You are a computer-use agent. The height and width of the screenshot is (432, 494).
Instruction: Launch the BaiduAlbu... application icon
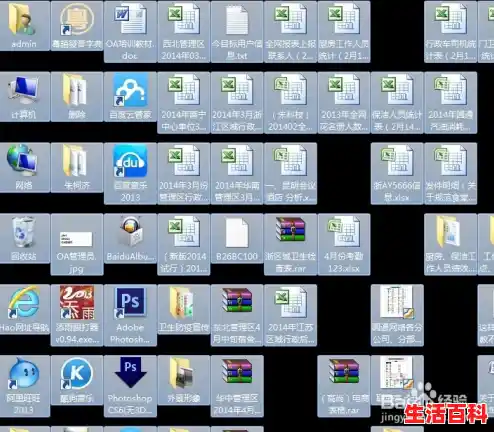click(130, 238)
